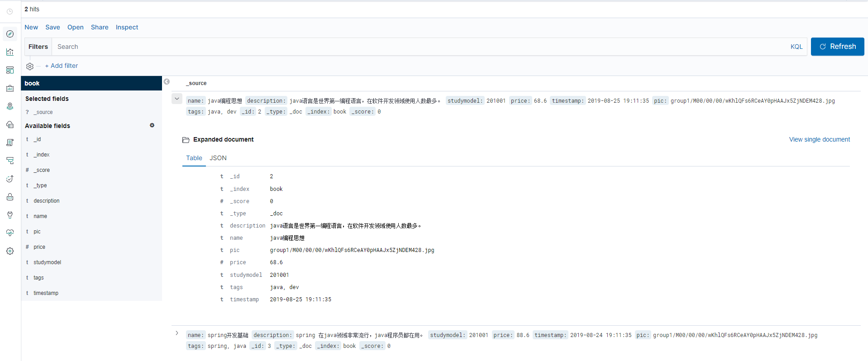
Task: Open filter options gear beside Add filter
Action: point(30,66)
